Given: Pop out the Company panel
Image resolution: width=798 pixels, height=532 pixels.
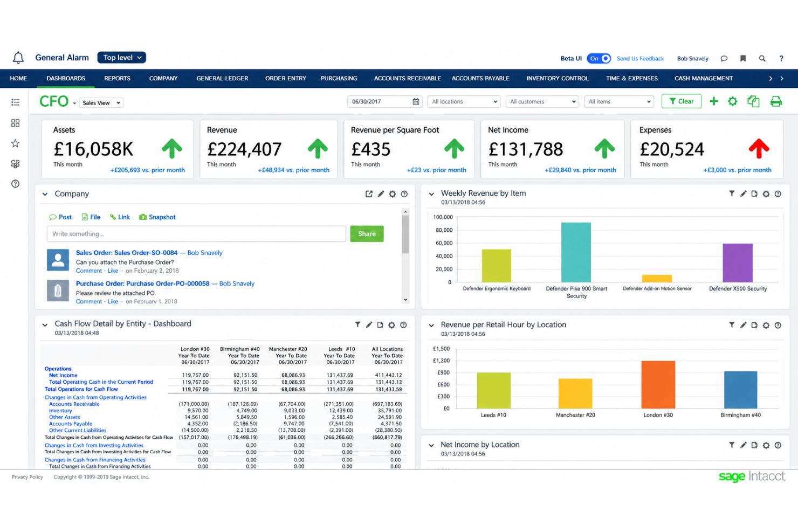Looking at the screenshot, I should coord(369,194).
